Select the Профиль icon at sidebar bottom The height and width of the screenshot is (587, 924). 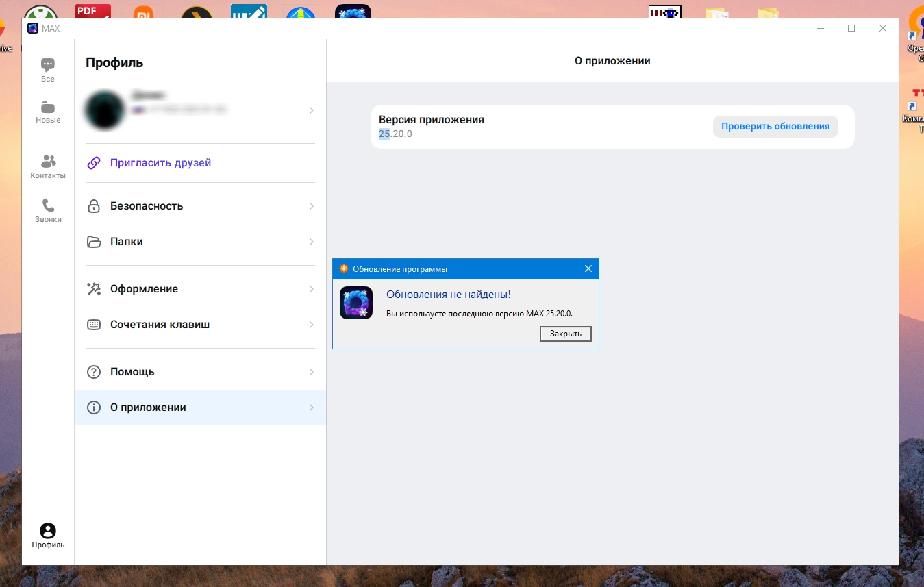click(x=48, y=531)
